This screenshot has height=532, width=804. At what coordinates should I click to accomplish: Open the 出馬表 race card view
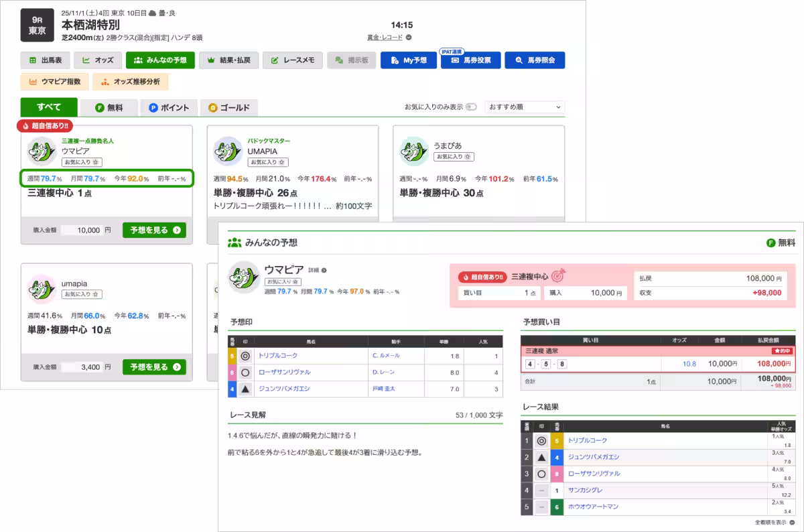45,60
